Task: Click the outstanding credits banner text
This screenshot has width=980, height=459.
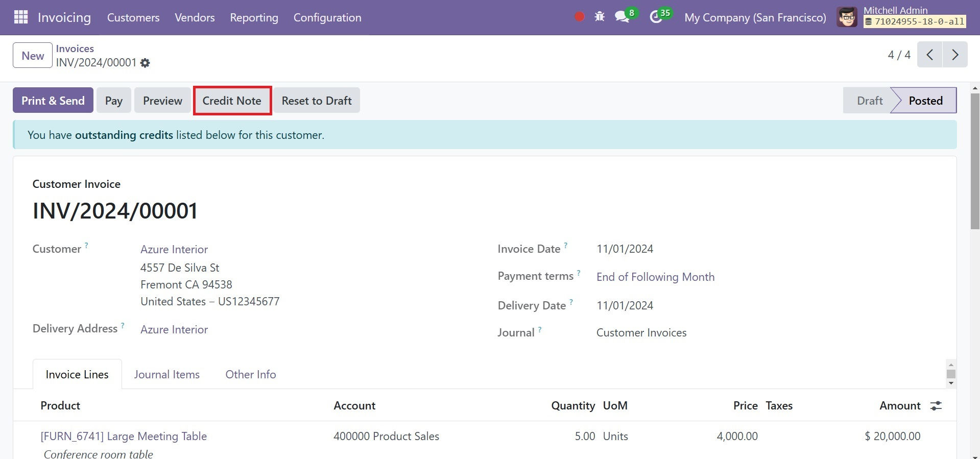Action: tap(176, 135)
